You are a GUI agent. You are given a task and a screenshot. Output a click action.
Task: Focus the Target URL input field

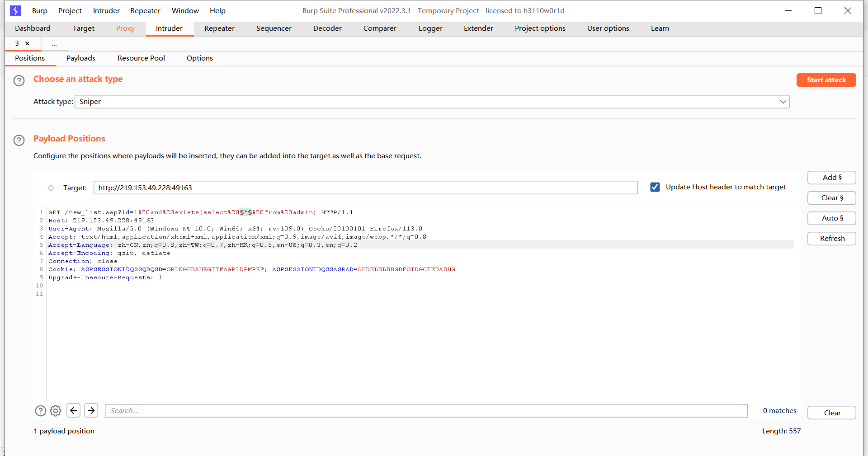point(365,188)
